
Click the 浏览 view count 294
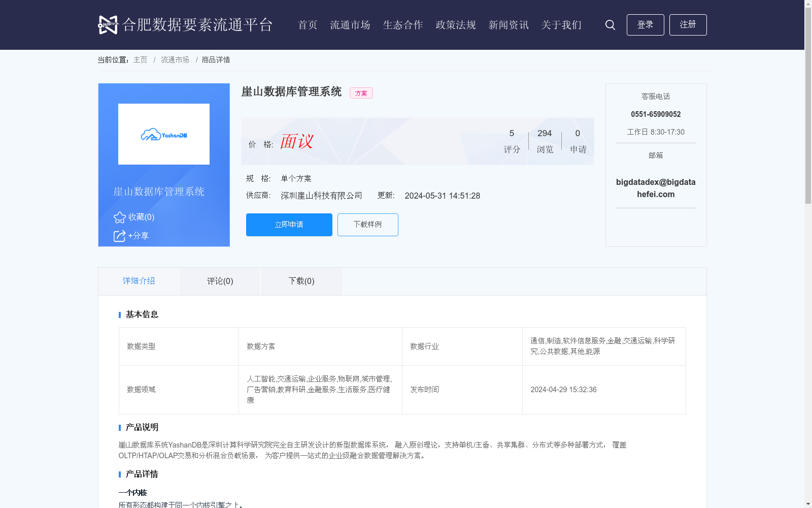pyautogui.click(x=545, y=134)
